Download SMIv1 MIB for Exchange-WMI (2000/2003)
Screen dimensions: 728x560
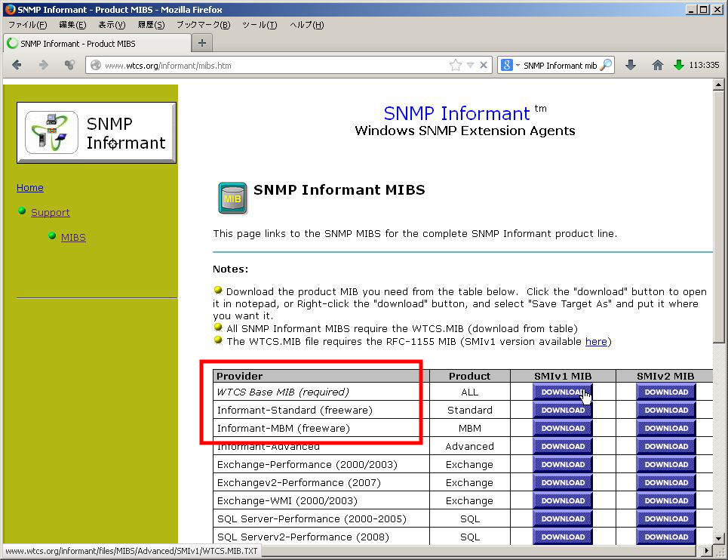click(563, 500)
